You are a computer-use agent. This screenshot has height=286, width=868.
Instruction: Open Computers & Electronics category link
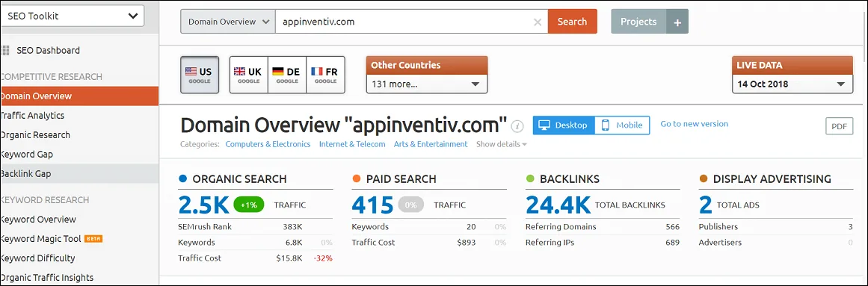click(268, 144)
